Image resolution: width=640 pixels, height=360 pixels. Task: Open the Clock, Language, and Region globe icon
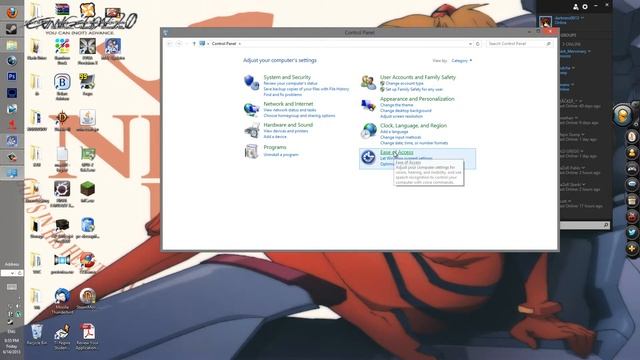[368, 131]
